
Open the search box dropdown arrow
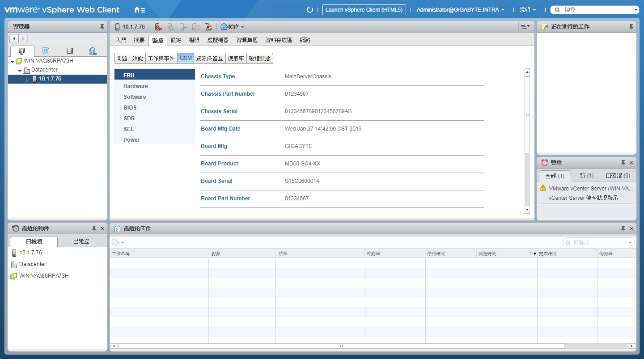pyautogui.click(x=636, y=10)
